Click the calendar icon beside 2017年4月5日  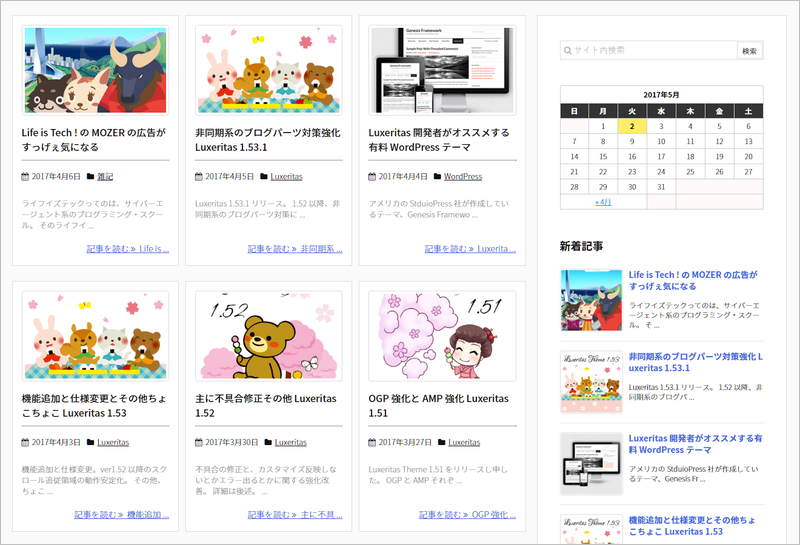click(x=198, y=177)
